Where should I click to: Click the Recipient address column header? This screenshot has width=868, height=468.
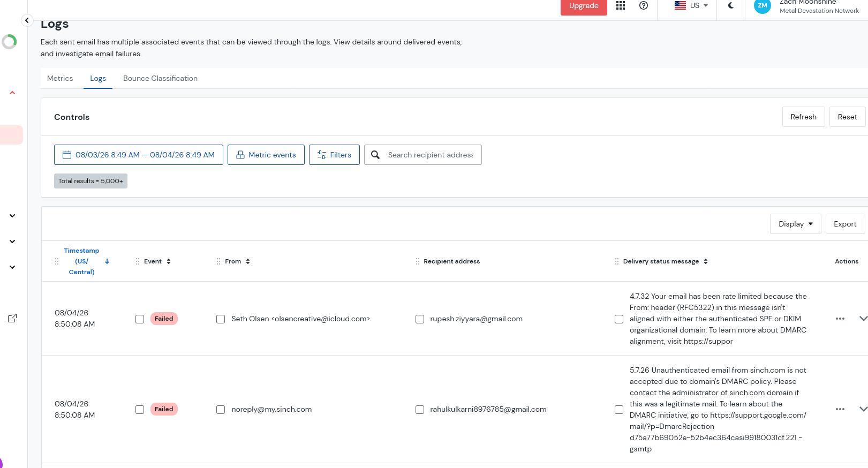[x=451, y=261]
